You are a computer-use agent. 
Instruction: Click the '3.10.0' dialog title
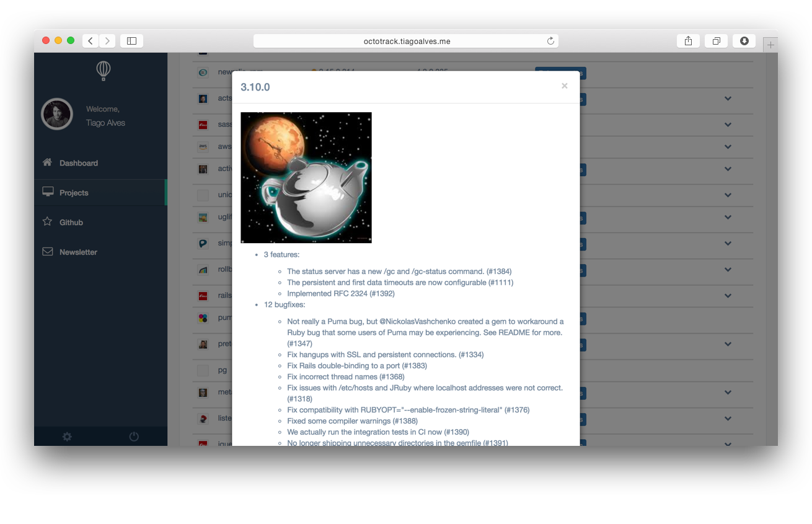click(x=255, y=87)
